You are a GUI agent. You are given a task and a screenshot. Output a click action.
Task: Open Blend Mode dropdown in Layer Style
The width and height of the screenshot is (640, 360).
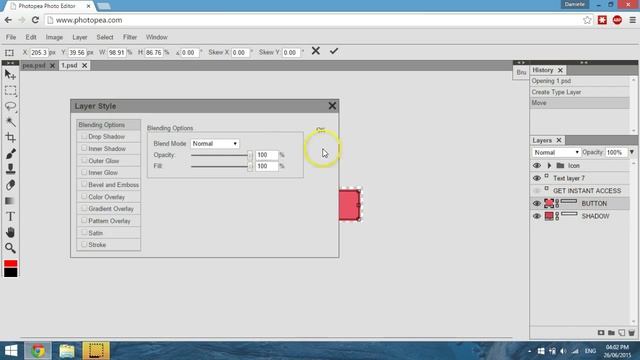215,144
